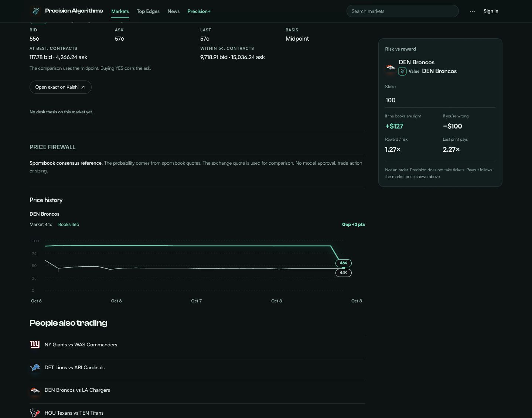Open the Top Edges tab
The width and height of the screenshot is (532, 418).
[x=148, y=11]
